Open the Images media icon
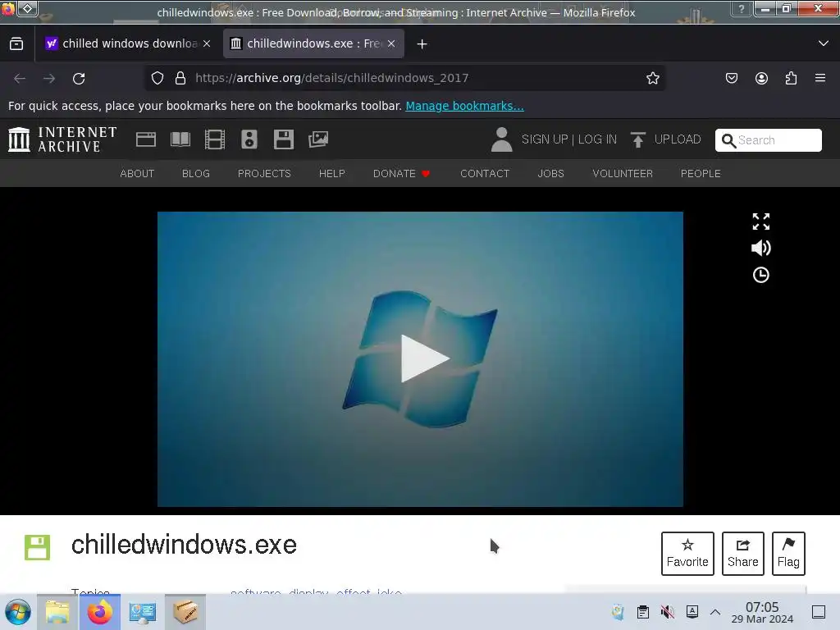Screen dimensions: 840x630 point(318,139)
